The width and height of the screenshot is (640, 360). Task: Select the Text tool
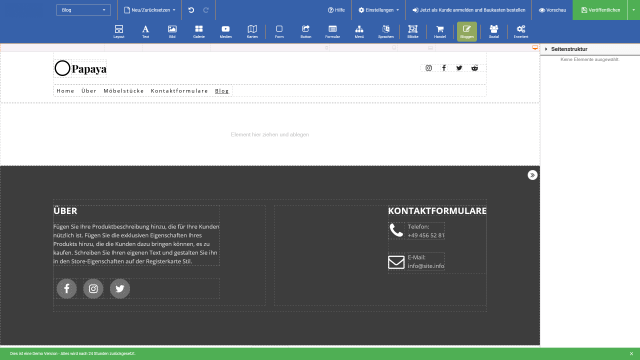pyautogui.click(x=145, y=31)
